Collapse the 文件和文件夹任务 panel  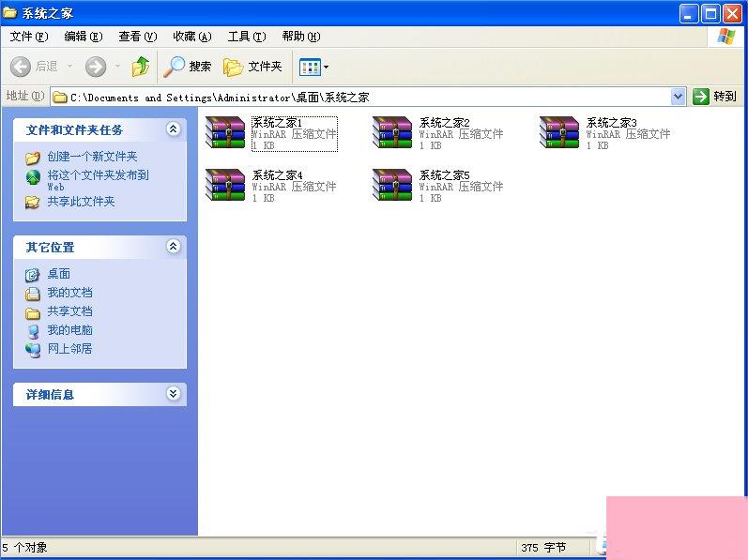(x=174, y=129)
